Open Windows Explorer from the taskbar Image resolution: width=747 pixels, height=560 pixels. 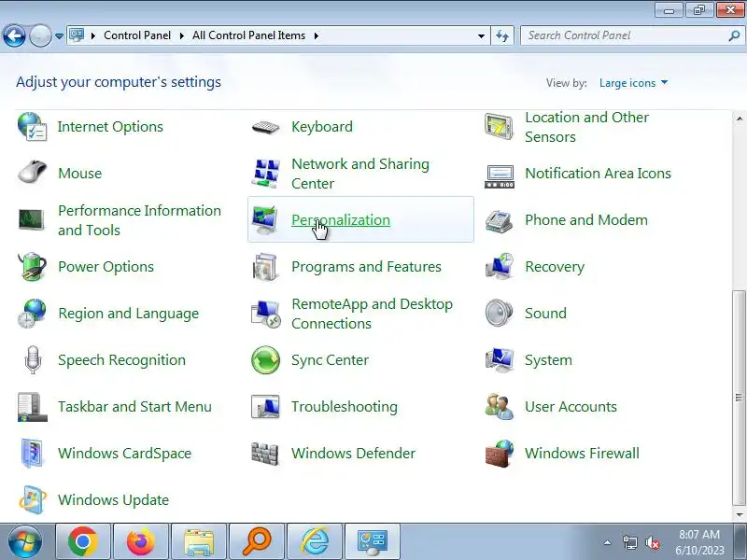tap(199, 542)
